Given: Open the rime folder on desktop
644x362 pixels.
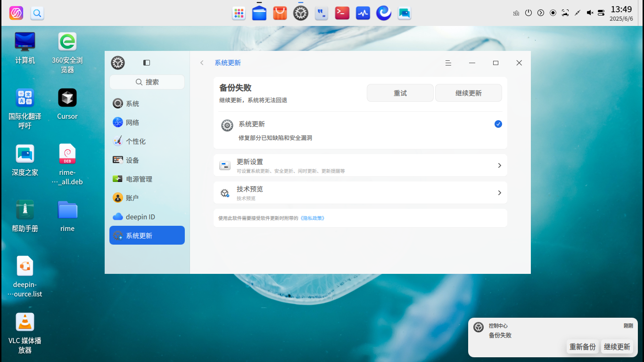Looking at the screenshot, I should [67, 216].
